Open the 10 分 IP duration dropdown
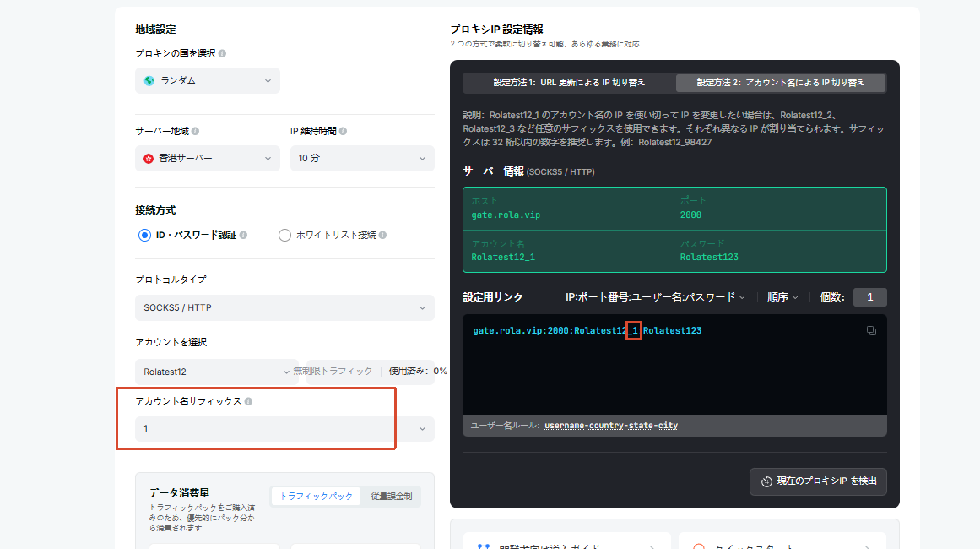The height and width of the screenshot is (549, 980). coord(362,158)
